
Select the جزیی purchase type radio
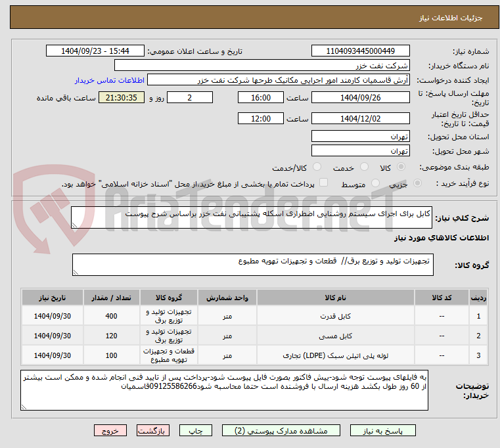point(417,183)
